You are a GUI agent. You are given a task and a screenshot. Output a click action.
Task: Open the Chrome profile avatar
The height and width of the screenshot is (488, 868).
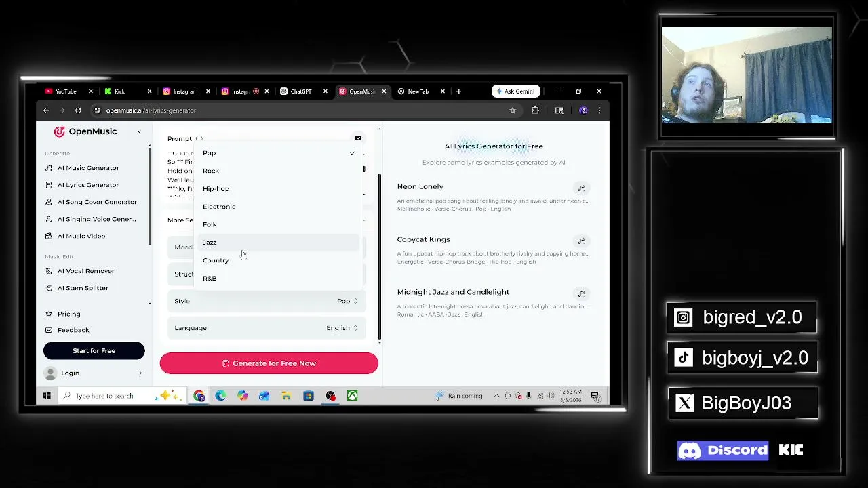pyautogui.click(x=583, y=110)
